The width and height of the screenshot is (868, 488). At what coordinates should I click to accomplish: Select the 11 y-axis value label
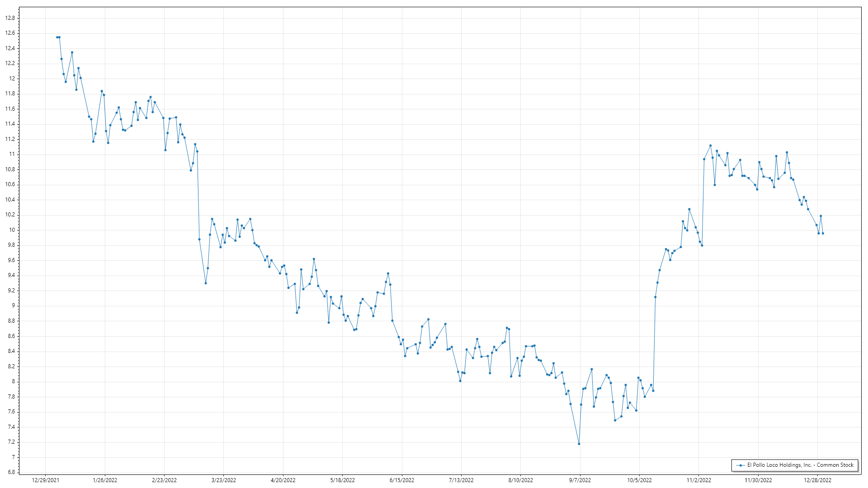coord(12,155)
